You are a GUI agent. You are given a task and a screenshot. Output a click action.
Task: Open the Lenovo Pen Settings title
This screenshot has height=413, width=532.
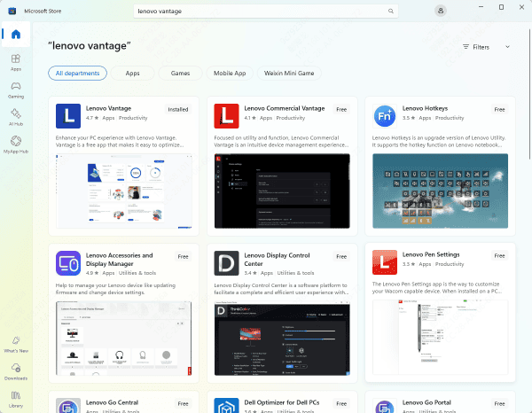click(x=431, y=254)
